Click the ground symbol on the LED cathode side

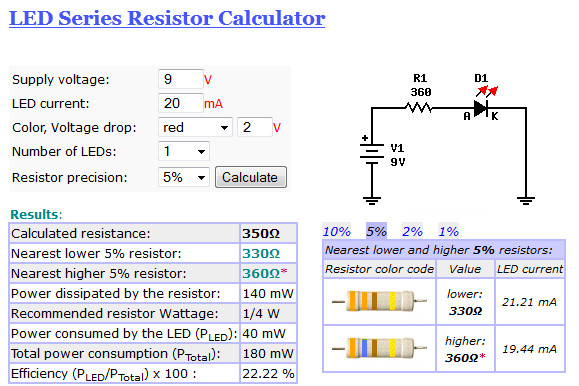coord(526,201)
